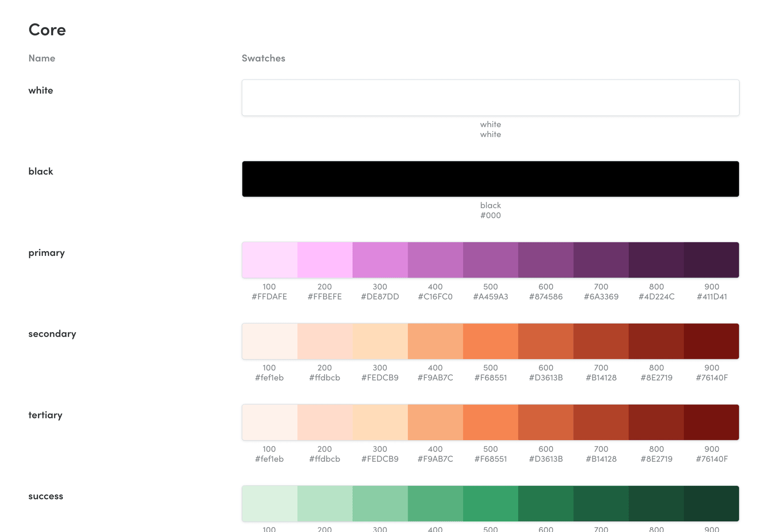Click the "#000" hex label under black
Image resolution: width=764 pixels, height=532 pixels.
tap(491, 215)
